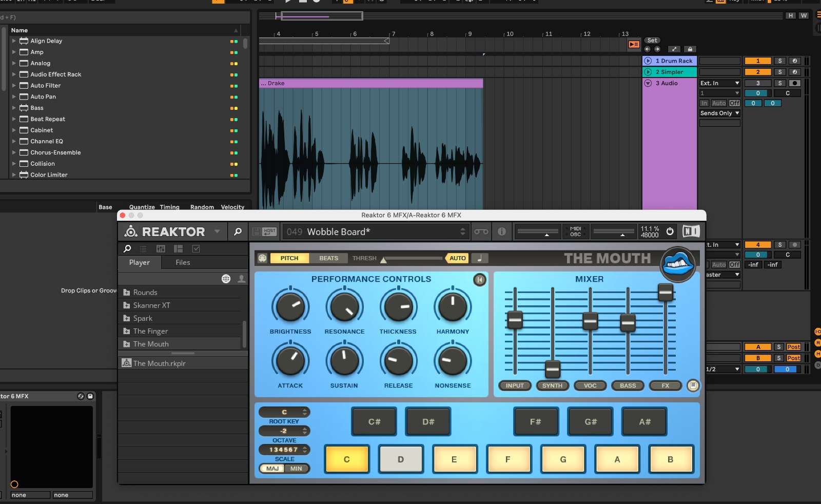Click the musical note icon next to AUTO
The height and width of the screenshot is (504, 821).
click(x=480, y=258)
